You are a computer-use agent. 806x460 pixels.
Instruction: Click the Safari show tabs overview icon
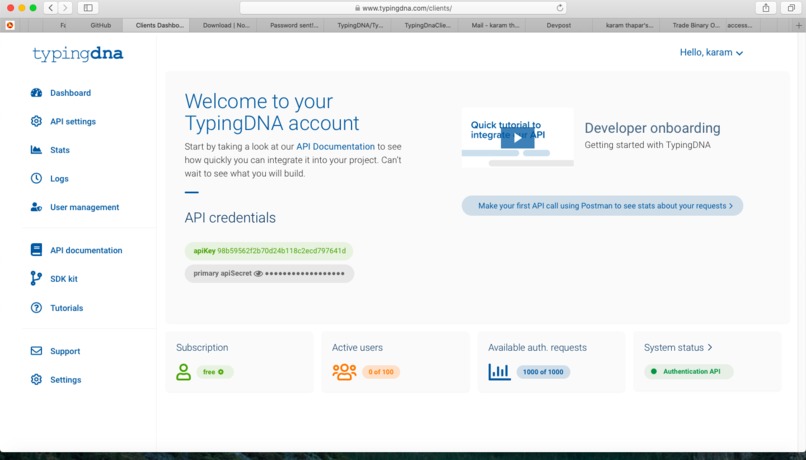(x=791, y=8)
